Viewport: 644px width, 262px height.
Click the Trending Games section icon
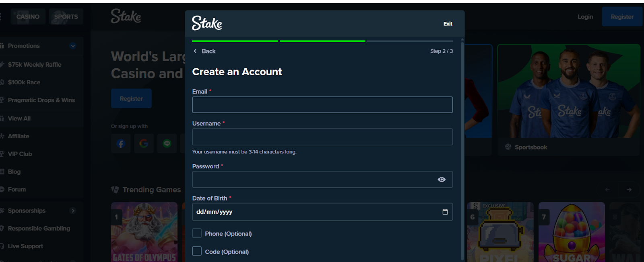115,189
